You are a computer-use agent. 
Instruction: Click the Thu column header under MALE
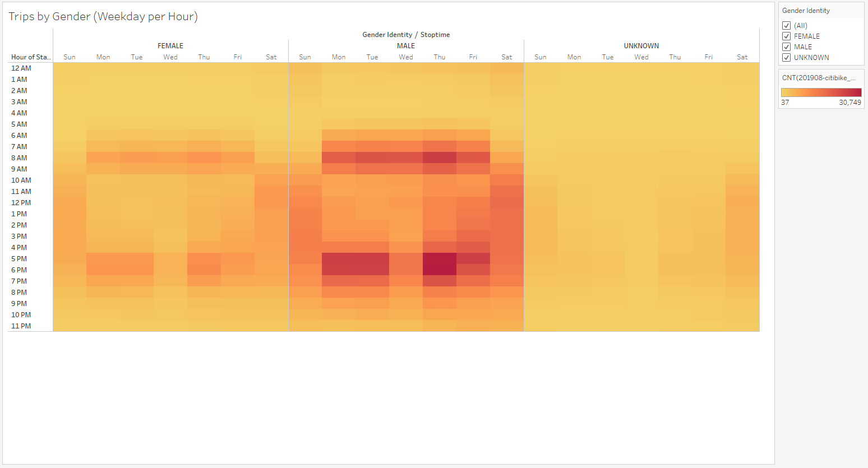(x=440, y=57)
